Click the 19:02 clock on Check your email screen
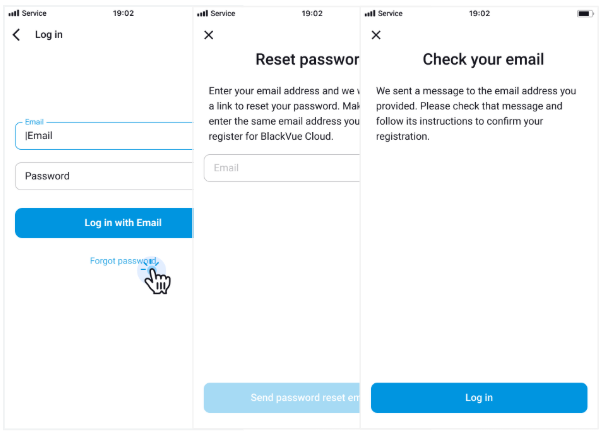Screen dimensions: 602x431 point(479,13)
